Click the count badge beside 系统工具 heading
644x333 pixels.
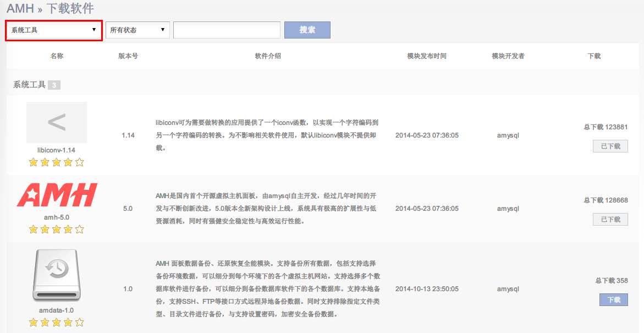(54, 85)
